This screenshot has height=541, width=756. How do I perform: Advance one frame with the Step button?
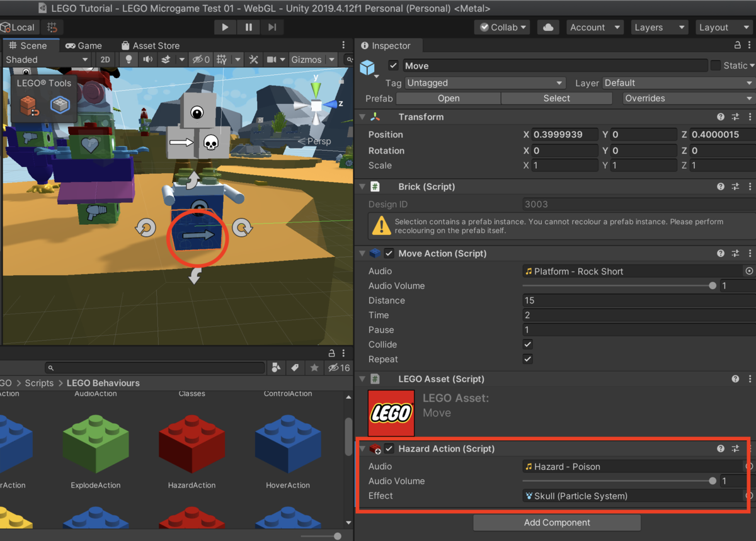[x=272, y=27]
